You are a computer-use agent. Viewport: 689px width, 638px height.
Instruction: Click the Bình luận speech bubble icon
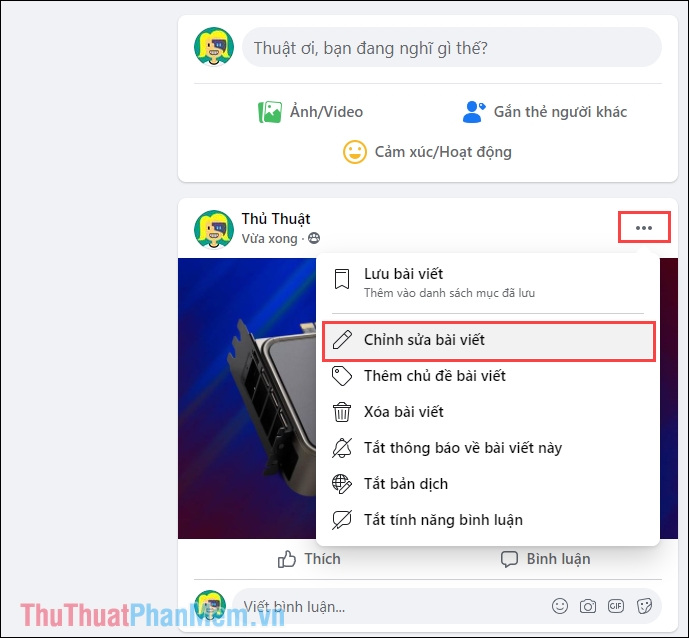coord(509,559)
